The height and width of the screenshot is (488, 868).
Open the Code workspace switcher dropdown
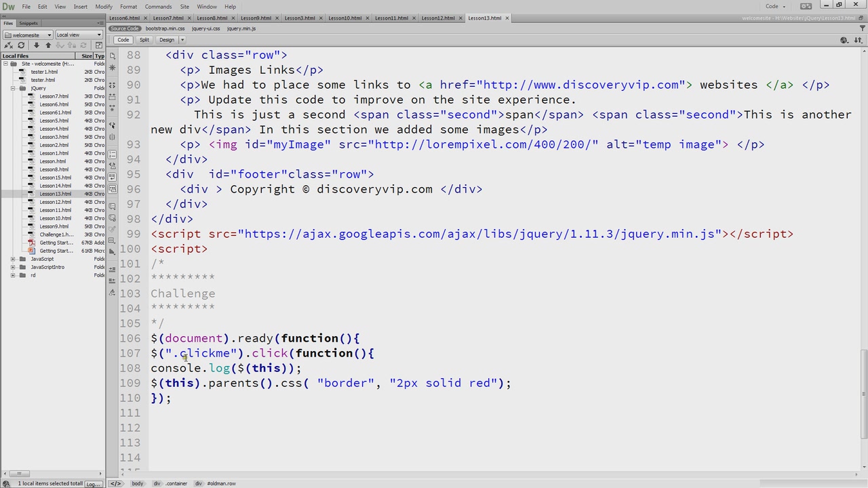pos(775,7)
